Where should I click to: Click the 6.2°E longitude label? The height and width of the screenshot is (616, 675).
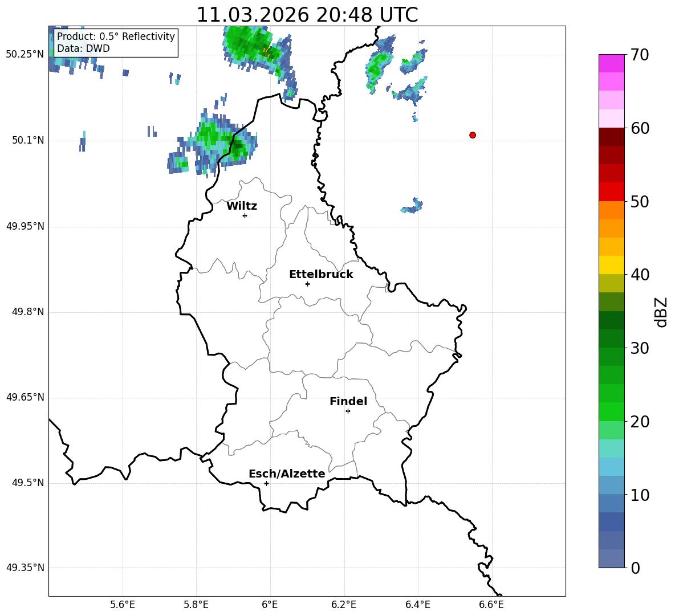point(344,605)
